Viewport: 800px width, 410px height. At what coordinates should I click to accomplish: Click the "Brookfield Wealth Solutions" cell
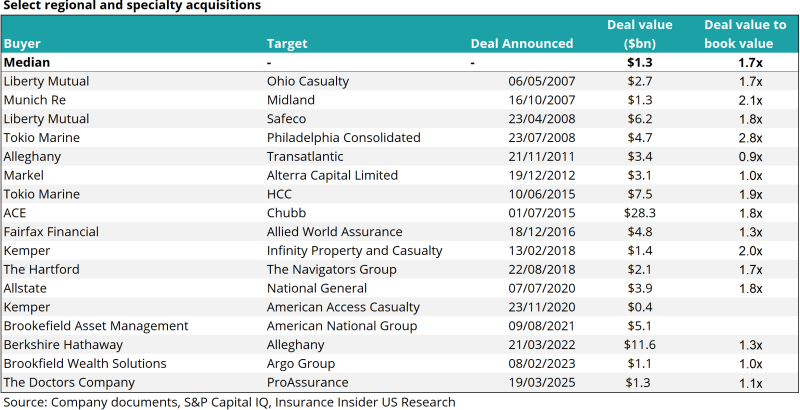coord(85,364)
